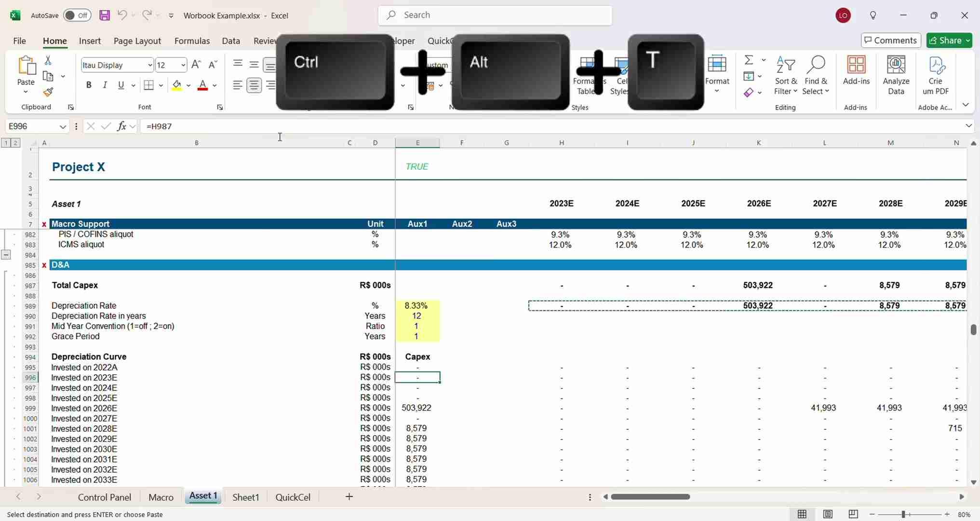Toggle Bold formatting
Viewport: 980px width, 521px height.
89,85
